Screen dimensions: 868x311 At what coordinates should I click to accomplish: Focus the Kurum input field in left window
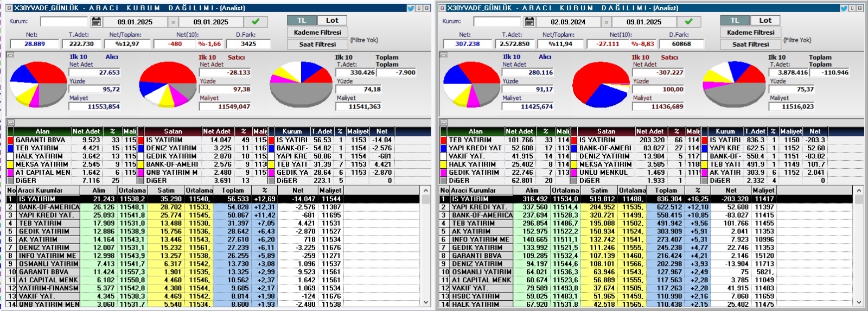pos(63,22)
